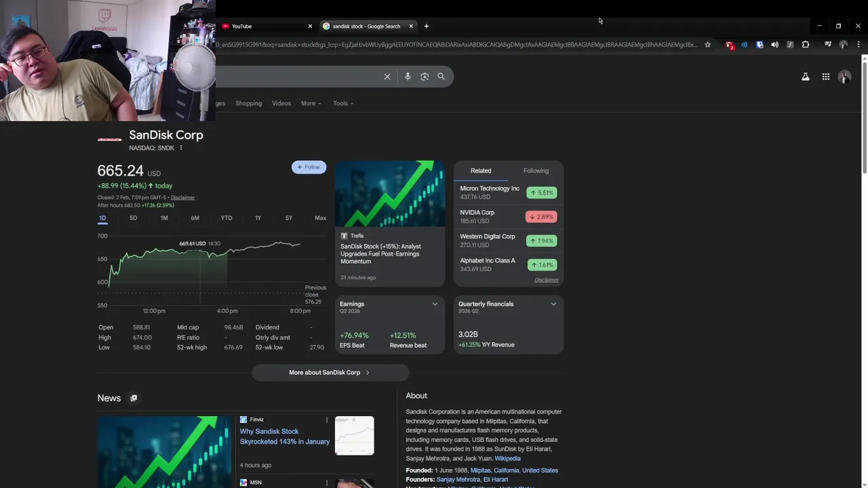Switch to sandisk stock Google Search tab

(367, 26)
